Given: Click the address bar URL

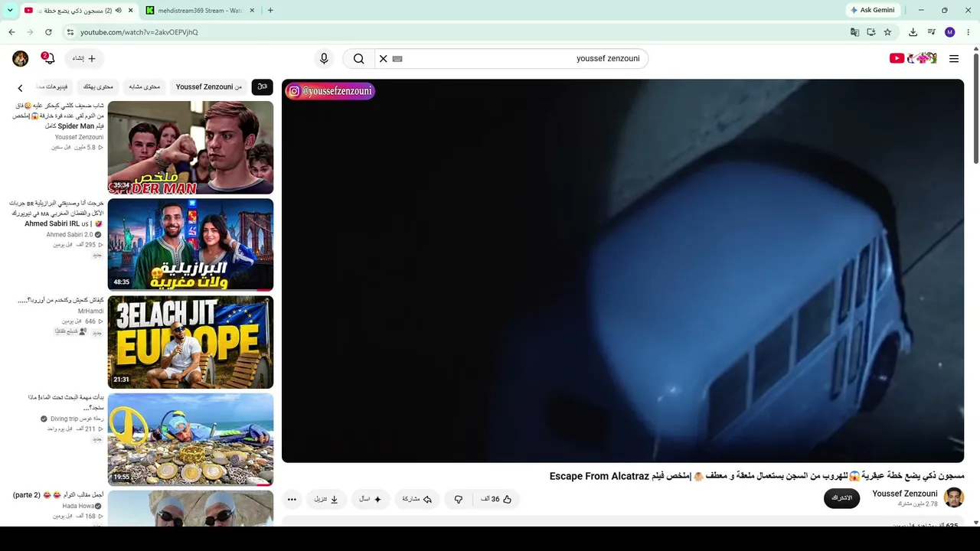Looking at the screenshot, I should click(139, 32).
